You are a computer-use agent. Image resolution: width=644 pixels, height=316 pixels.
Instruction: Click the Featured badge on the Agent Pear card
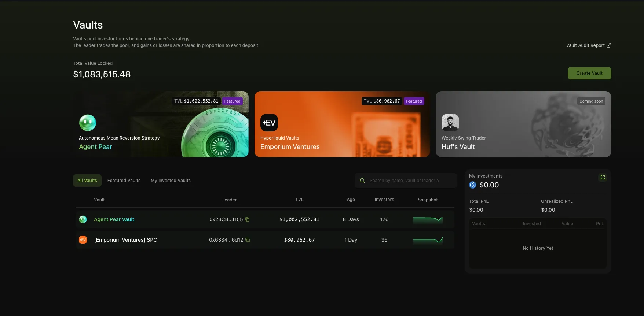click(233, 101)
